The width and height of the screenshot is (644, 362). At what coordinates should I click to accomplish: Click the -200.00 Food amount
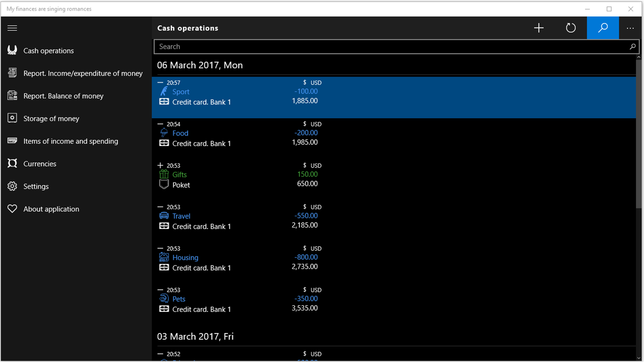[x=306, y=133]
